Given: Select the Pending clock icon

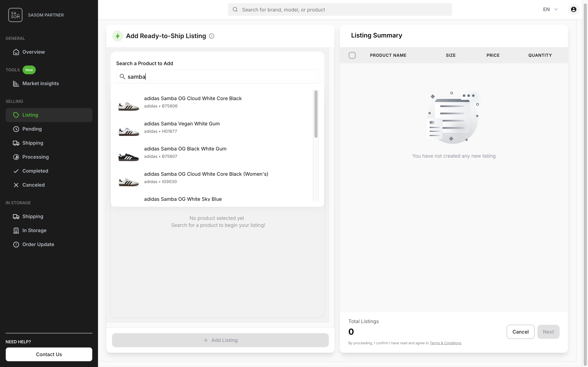Looking at the screenshot, I should point(16,129).
